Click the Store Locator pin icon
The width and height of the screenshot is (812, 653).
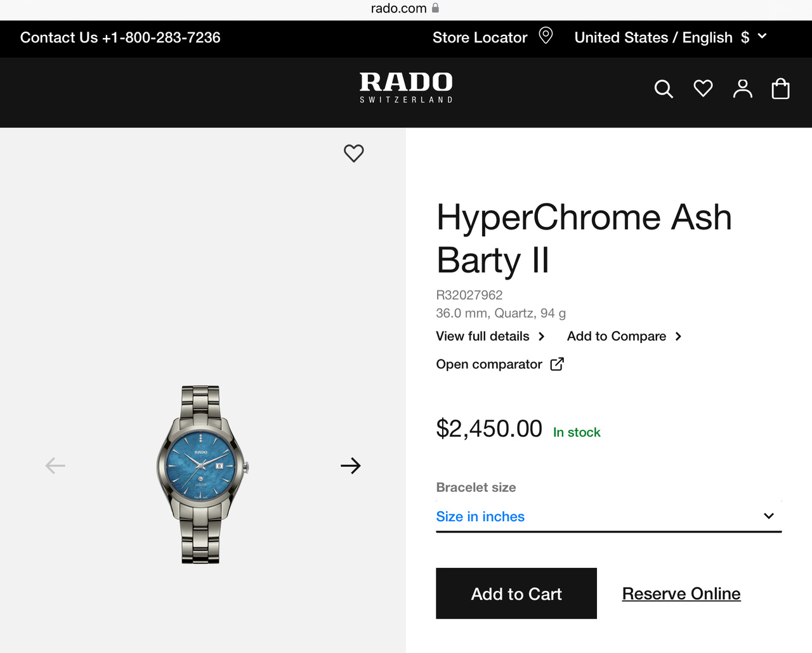(x=546, y=36)
